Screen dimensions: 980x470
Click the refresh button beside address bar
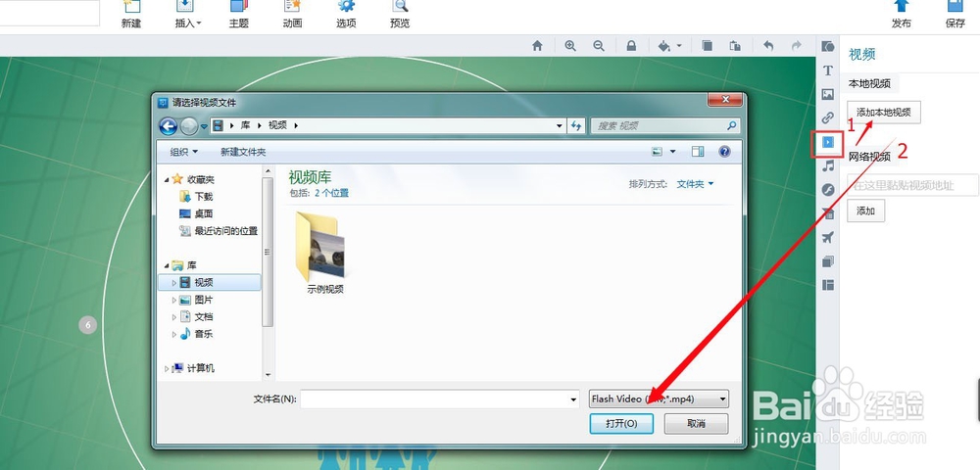point(575,125)
